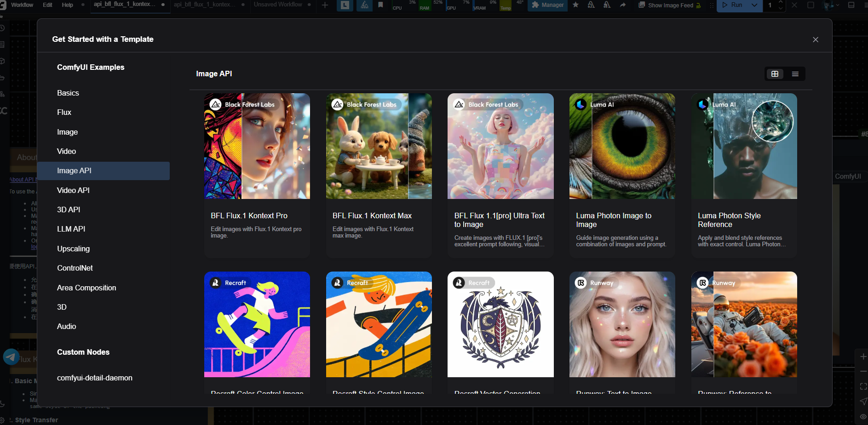The image size is (868, 425).
Task: Zoom in on canvas with plus icon
Action: 863,357
